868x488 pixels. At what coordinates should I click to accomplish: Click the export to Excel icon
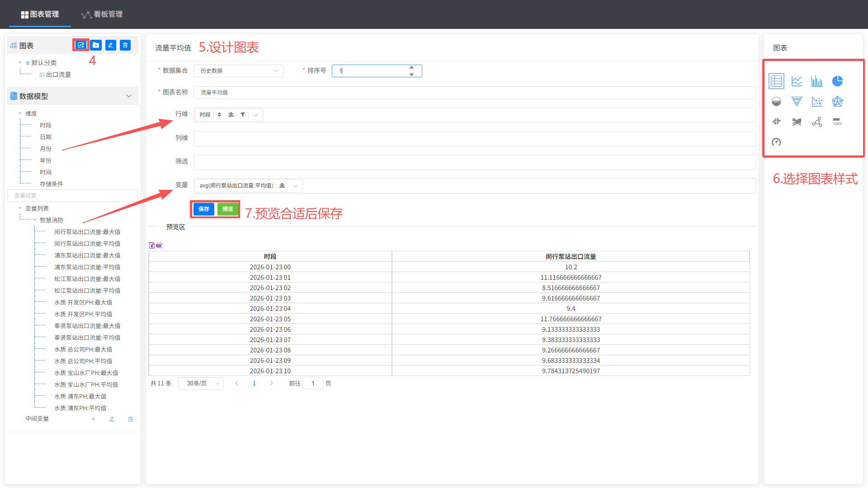coord(152,245)
